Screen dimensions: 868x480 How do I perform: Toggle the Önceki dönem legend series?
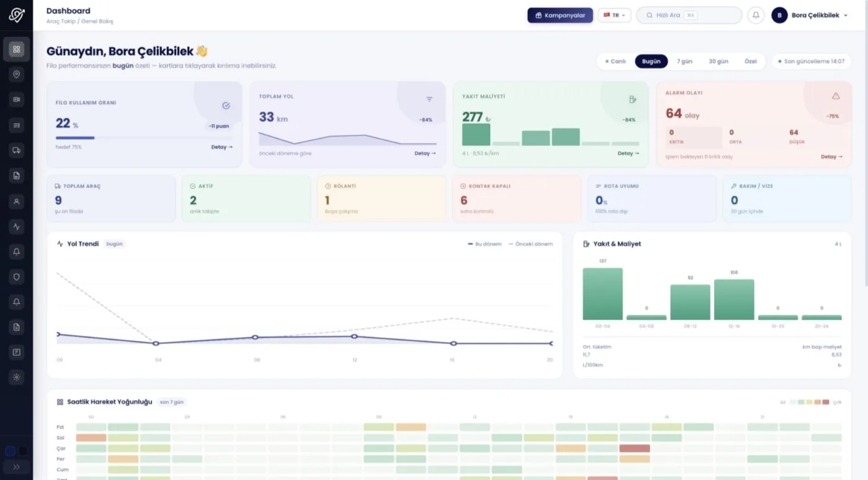pos(531,244)
